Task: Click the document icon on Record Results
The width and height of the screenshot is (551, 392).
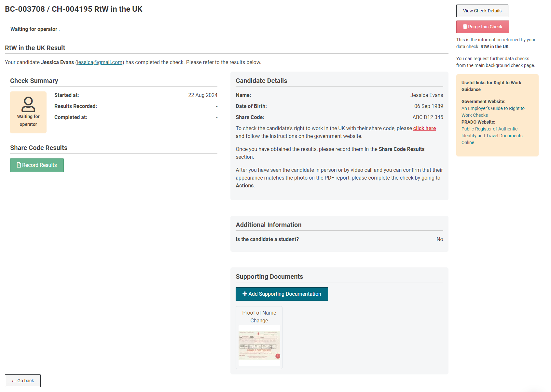Action: click(x=19, y=165)
